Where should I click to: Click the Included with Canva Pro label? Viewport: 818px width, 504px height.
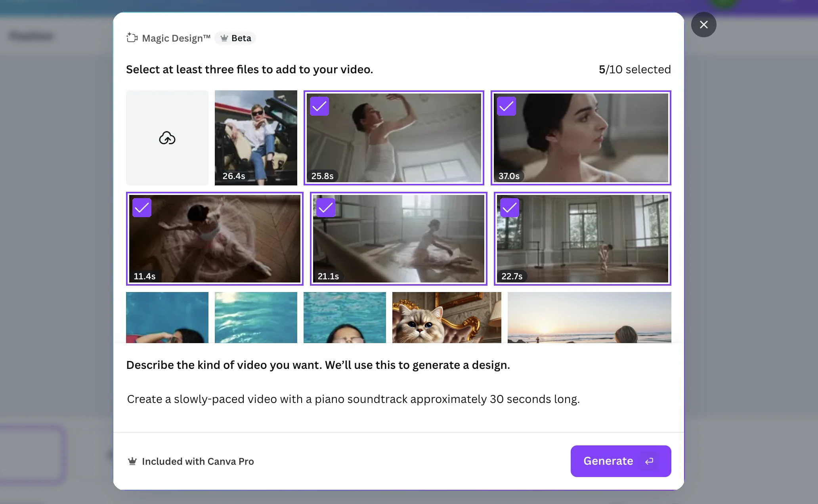coord(198,461)
